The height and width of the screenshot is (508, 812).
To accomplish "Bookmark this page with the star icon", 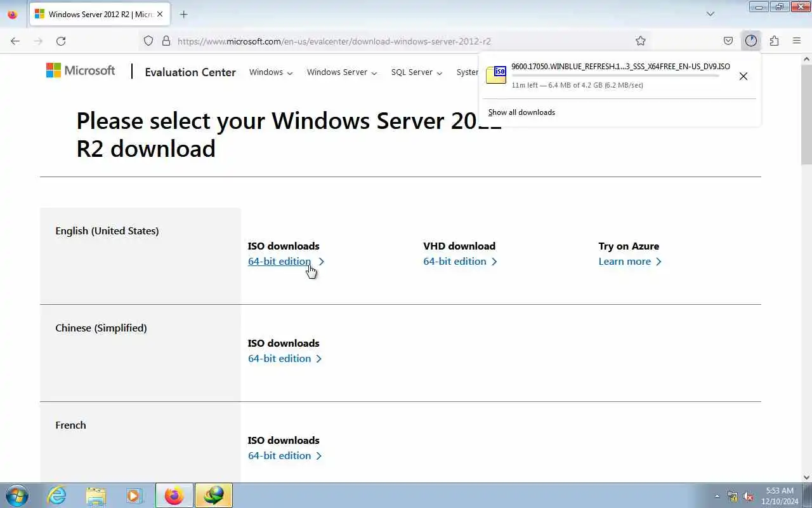I will pyautogui.click(x=641, y=41).
